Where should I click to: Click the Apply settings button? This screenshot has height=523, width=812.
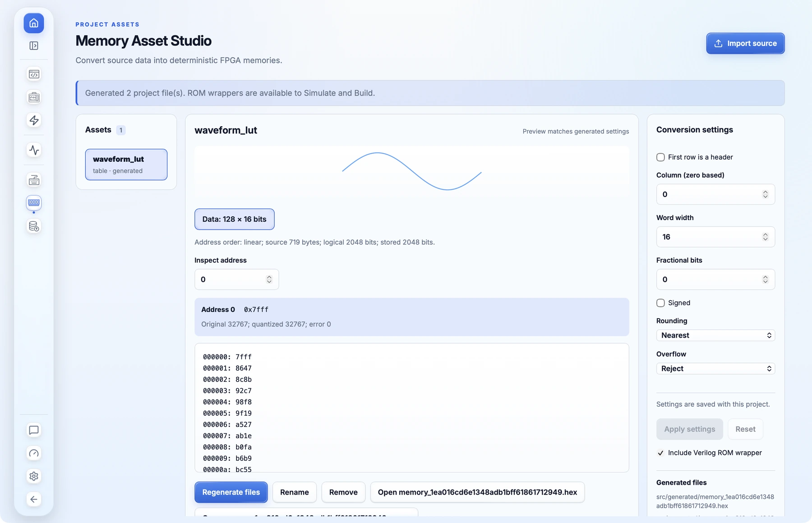point(689,429)
